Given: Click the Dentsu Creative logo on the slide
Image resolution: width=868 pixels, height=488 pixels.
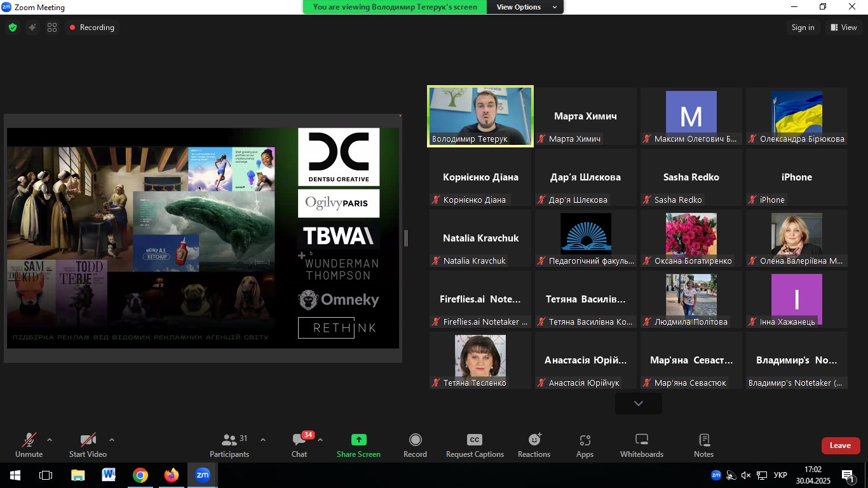Looking at the screenshot, I should pos(339,157).
